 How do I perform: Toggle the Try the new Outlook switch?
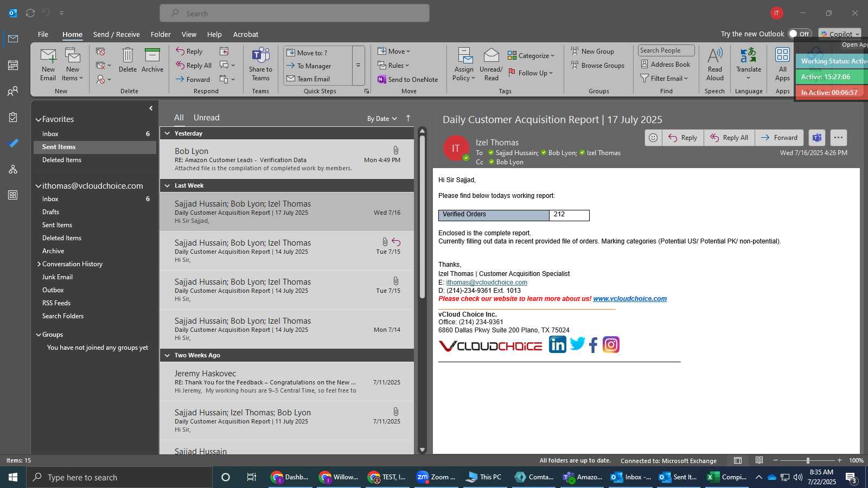(x=800, y=34)
